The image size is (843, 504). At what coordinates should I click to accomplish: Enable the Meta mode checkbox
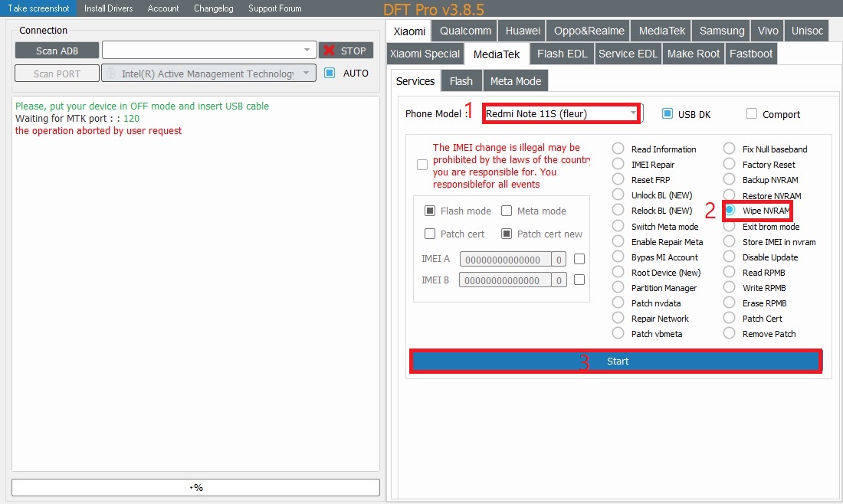click(x=507, y=211)
